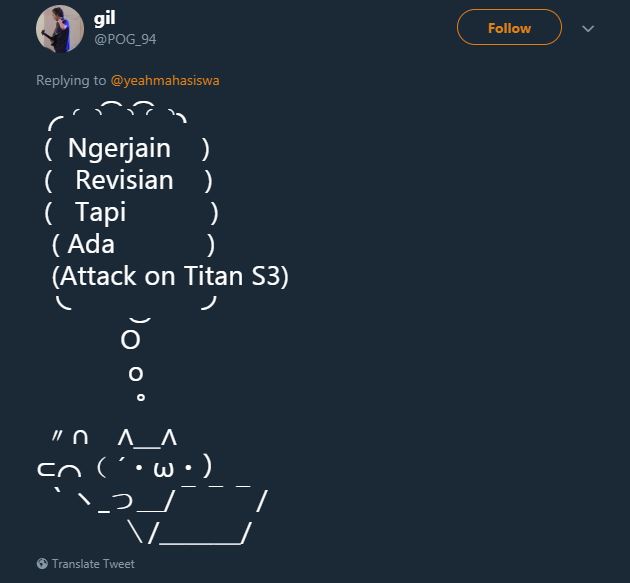Click the Replying to label

pos(71,80)
